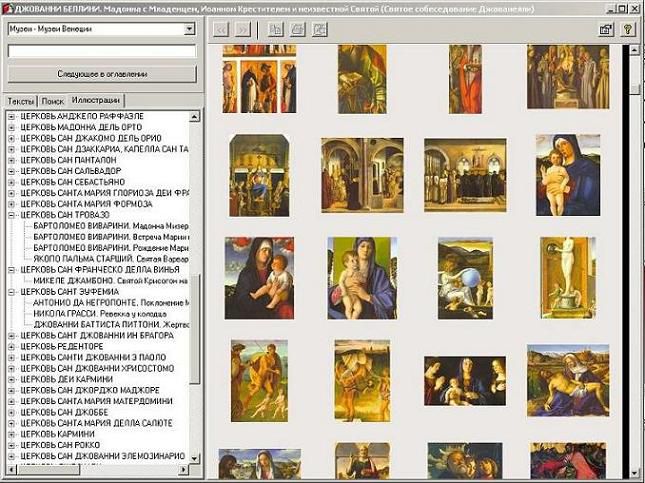The width and height of the screenshot is (645, 483).
Task: Expand the ЦЕРКОВЬ САН САЛЬВАДОР node
Action: tap(10, 170)
